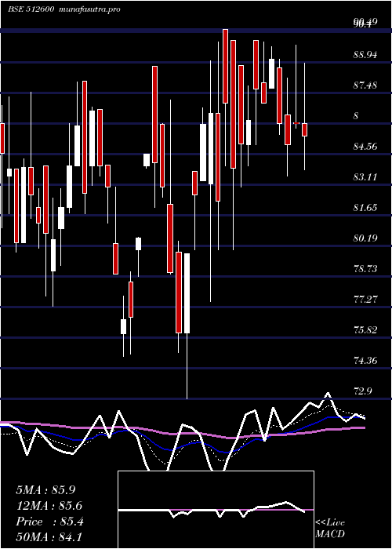This screenshot has width=392, height=549.
Task: Select the 75.82 price axis label
Action: (365, 330)
